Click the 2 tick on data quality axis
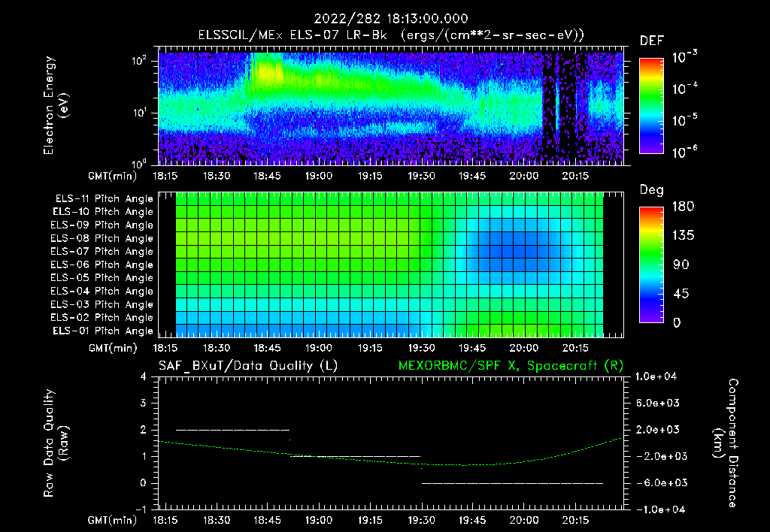Image resolution: width=770 pixels, height=532 pixels. [144, 429]
